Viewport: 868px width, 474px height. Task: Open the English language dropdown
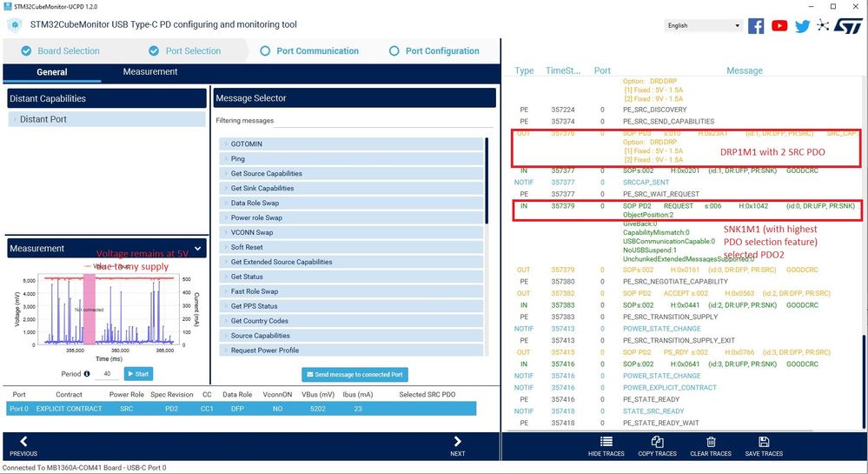(x=703, y=25)
